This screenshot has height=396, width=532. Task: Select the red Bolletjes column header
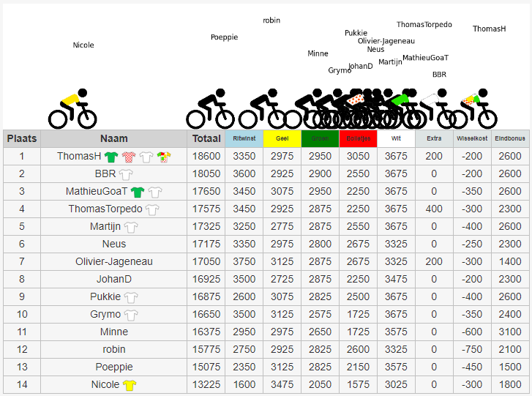(x=358, y=138)
